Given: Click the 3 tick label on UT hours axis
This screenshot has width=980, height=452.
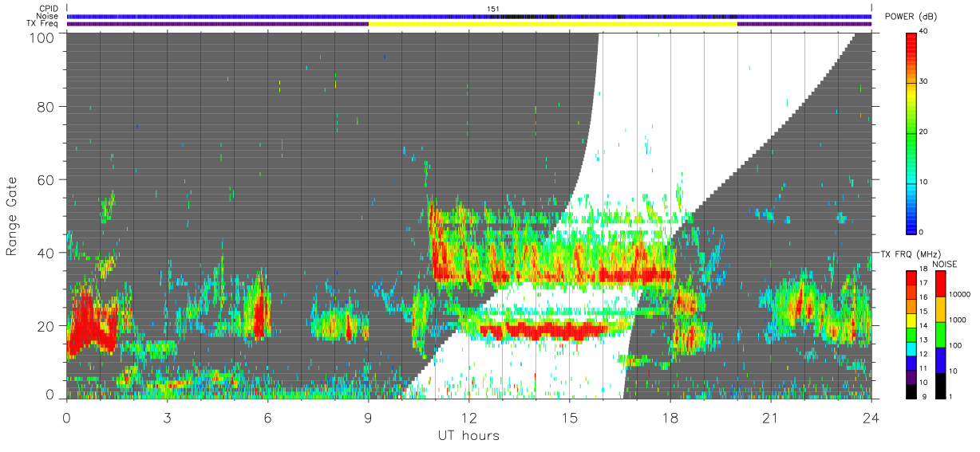Looking at the screenshot, I should [167, 418].
